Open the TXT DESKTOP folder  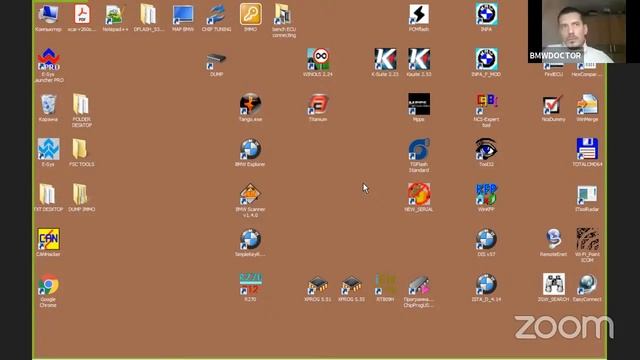click(x=48, y=194)
